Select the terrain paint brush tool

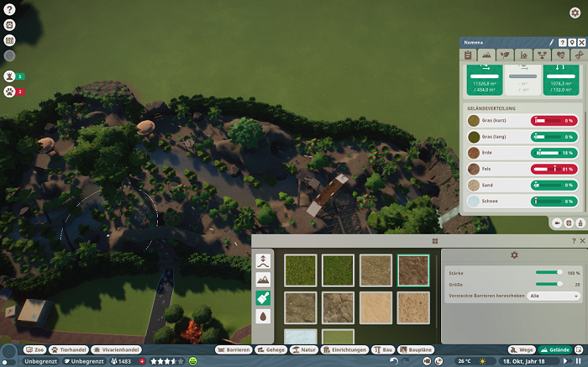click(263, 298)
